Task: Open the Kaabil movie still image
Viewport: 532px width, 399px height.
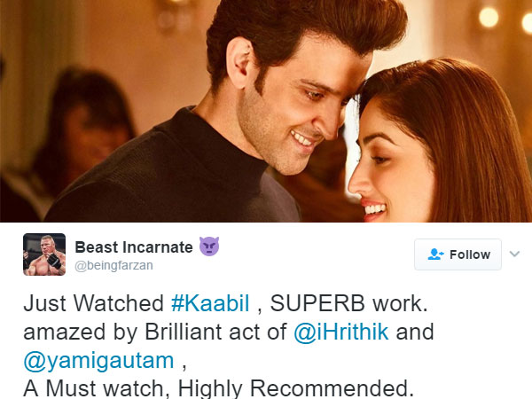Action: coord(266,111)
